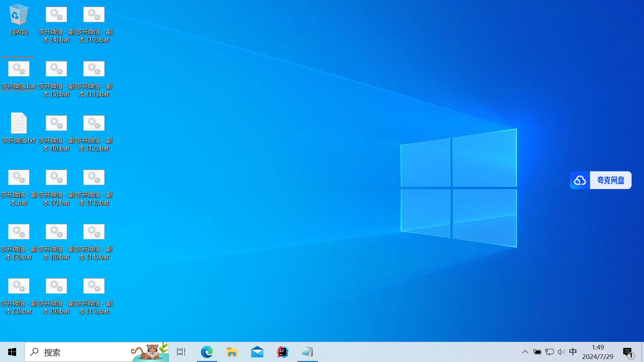The height and width of the screenshot is (362, 644).
Task: Select 多开微信 - 副本 (5).bat file
Action: 56,79
